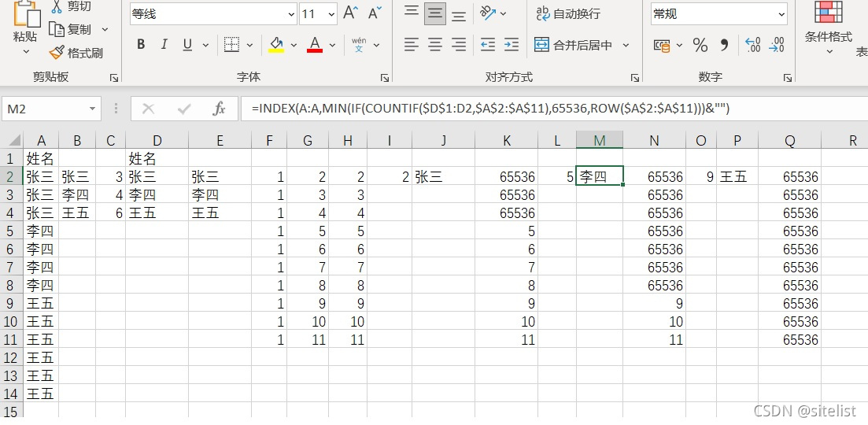Select cell O2 with value 9
This screenshot has width=868, height=425.
click(701, 176)
